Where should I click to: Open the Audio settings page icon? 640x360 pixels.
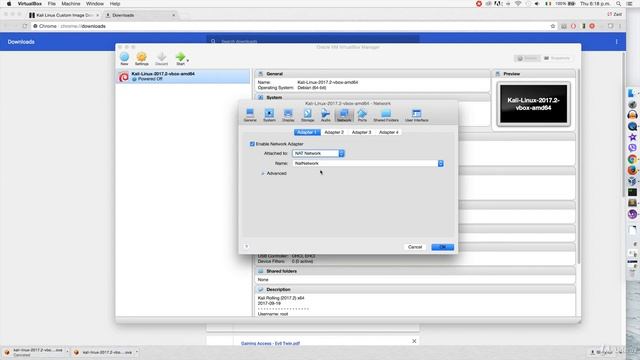[x=325, y=115]
